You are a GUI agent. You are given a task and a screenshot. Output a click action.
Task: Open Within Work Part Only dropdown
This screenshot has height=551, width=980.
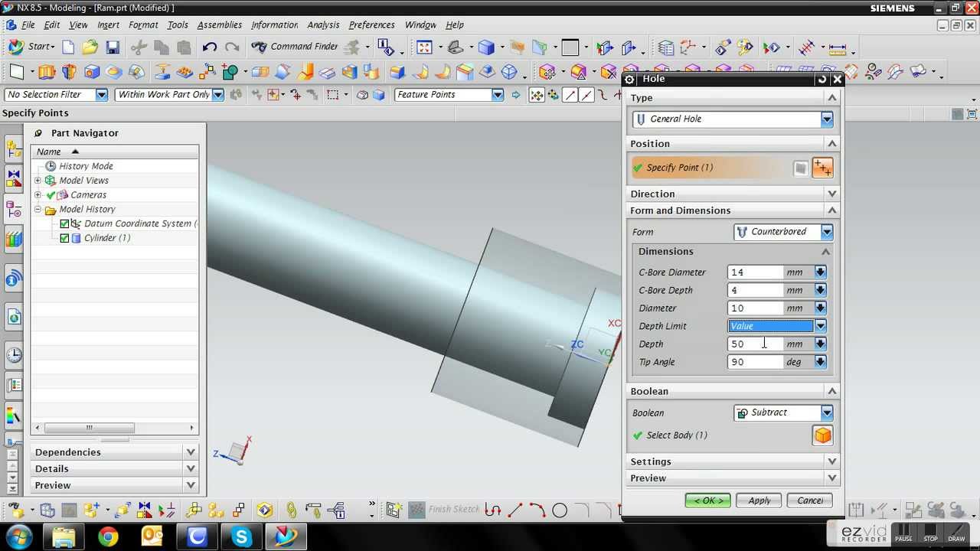tap(218, 95)
